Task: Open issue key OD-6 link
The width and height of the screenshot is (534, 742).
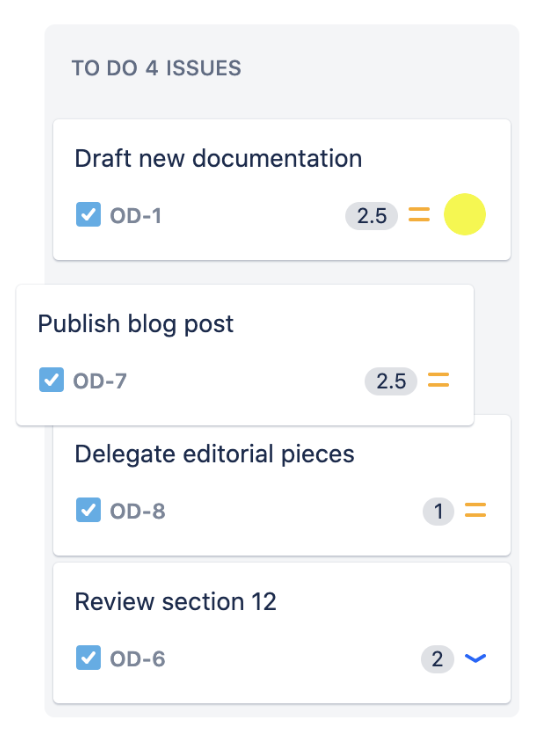Action: [x=138, y=659]
